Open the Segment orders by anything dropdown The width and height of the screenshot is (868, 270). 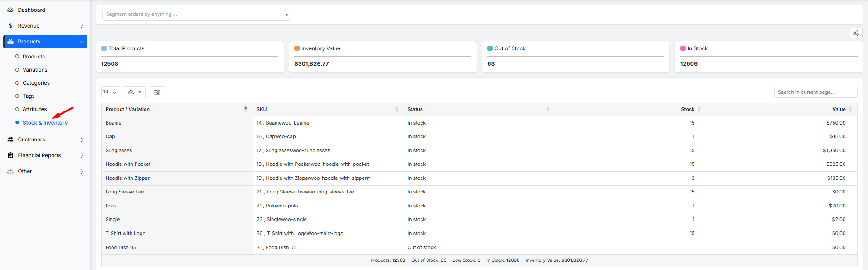(197, 14)
